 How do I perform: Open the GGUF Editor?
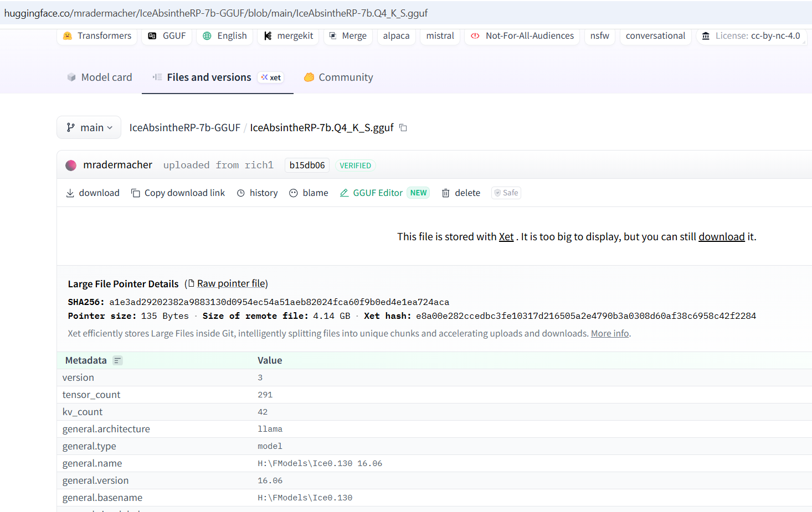(371, 193)
